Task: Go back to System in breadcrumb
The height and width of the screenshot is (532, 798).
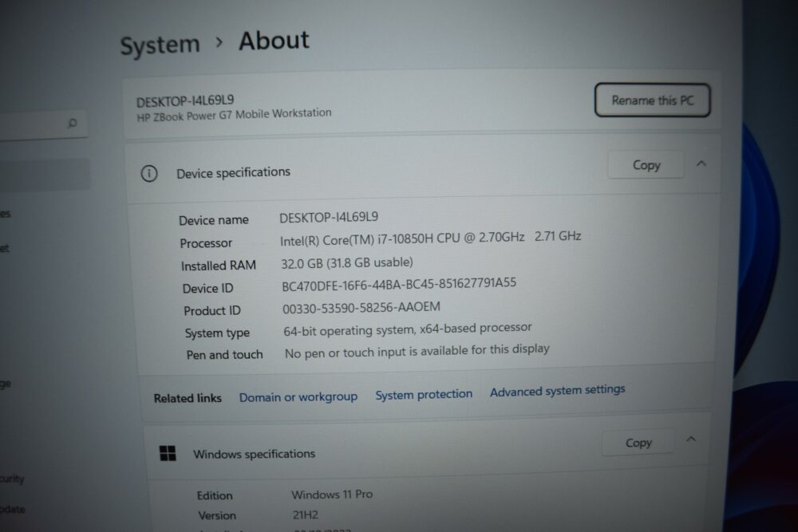Action: [x=160, y=45]
